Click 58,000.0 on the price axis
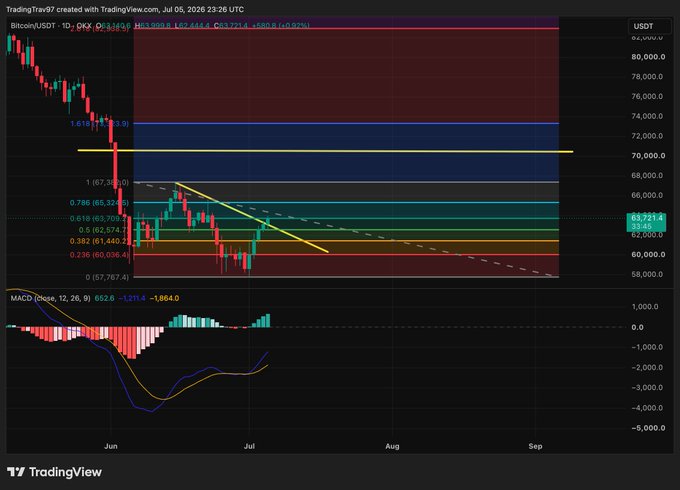 tap(647, 274)
